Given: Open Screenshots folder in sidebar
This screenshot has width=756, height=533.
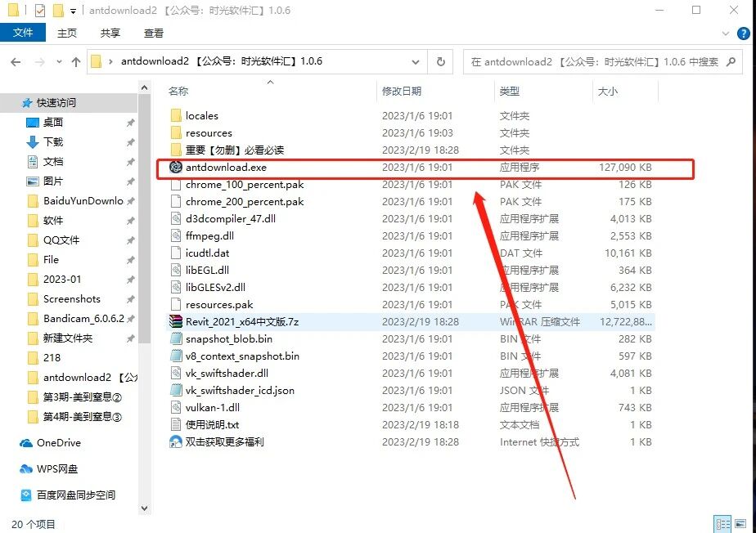Looking at the screenshot, I should coord(72,298).
